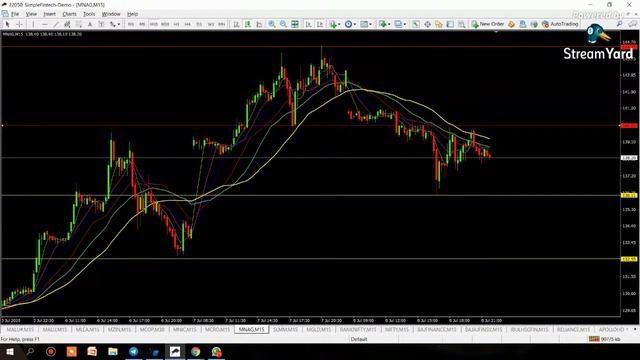Choose the text label tool
640x360 pixels.
[101, 24]
